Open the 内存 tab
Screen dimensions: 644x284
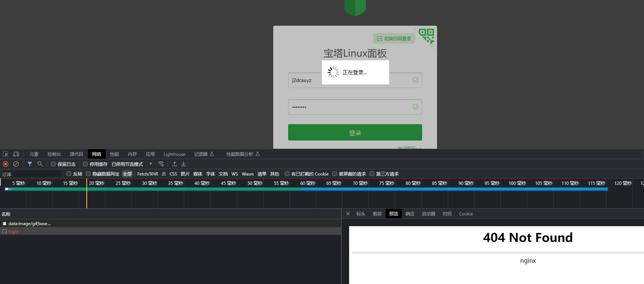click(133, 154)
